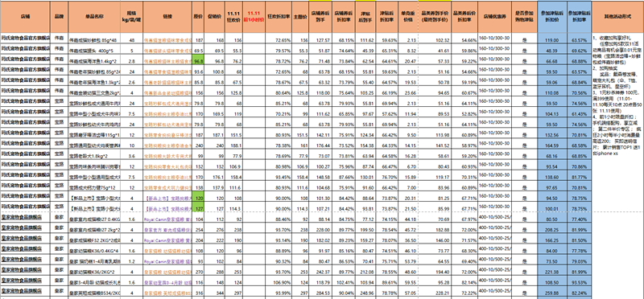The image size is (644, 299).
Task: Open the first orange product link in row one
Action: (x=168, y=40)
